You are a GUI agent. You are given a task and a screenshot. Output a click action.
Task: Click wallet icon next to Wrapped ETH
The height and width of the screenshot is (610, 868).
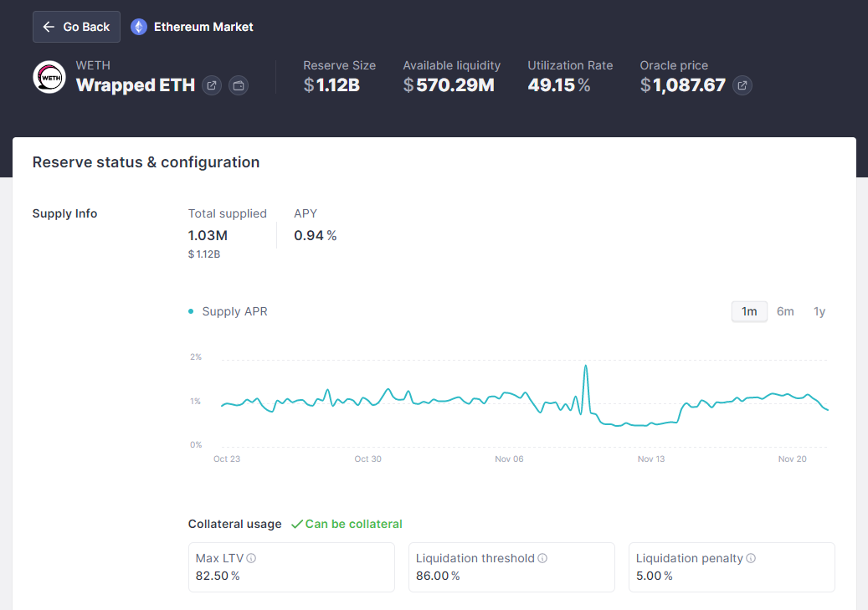coord(239,85)
